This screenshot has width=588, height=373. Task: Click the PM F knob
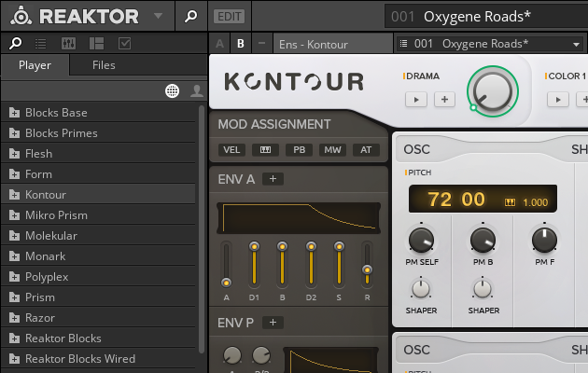pos(544,240)
